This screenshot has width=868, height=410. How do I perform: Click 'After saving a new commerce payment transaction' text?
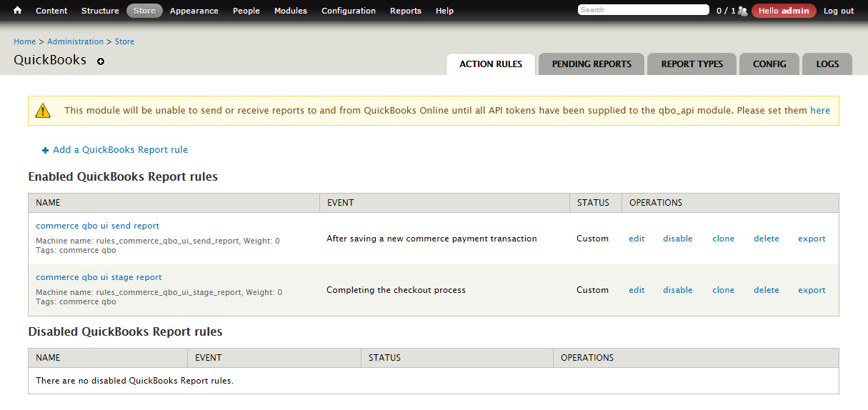tap(431, 239)
